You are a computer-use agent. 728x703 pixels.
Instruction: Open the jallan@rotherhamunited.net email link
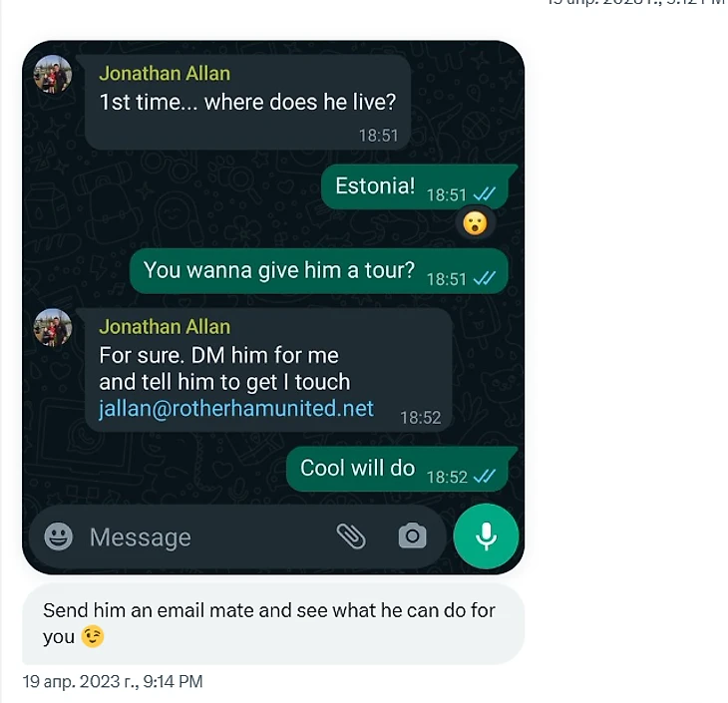(x=236, y=409)
